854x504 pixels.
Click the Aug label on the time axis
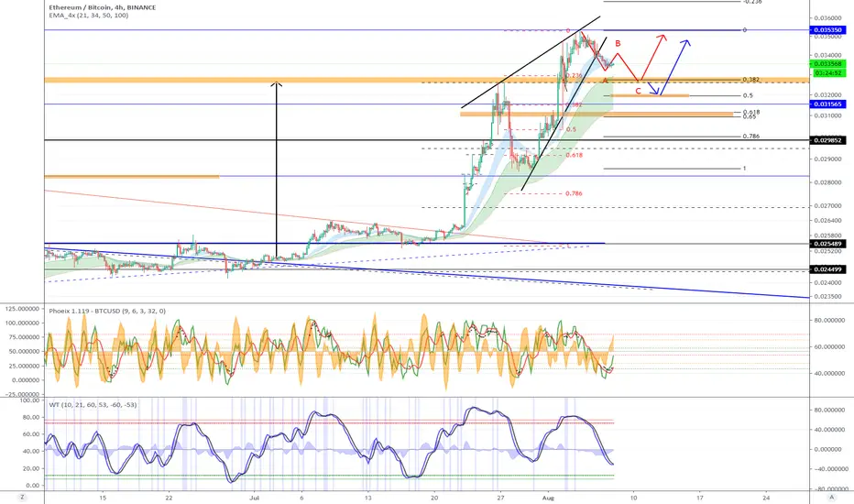click(549, 498)
